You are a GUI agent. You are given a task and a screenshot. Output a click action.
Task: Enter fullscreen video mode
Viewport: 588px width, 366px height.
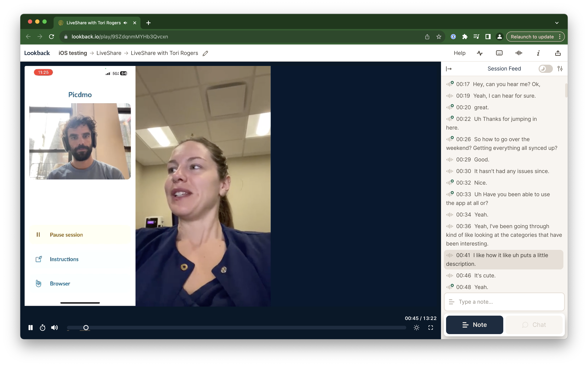pos(430,328)
